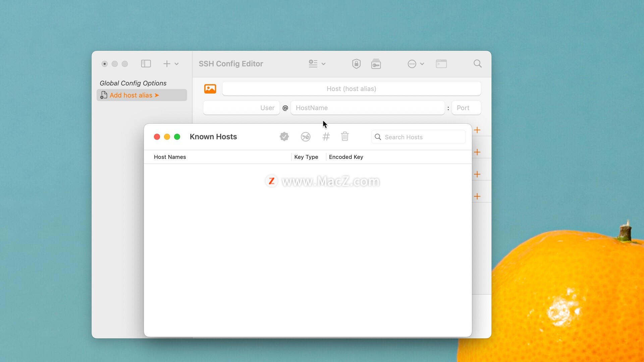Click the crossed-out circle badge icon in Known Hosts
This screenshot has height=362, width=644.
coord(306,137)
